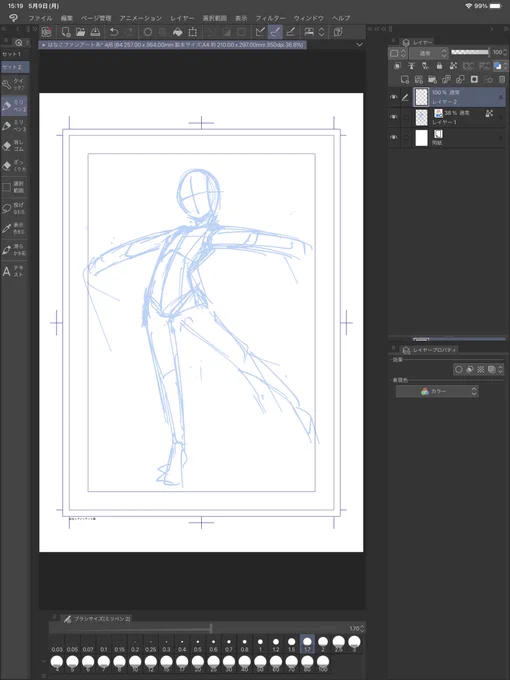Select the ミリペン3 pen tool
Viewport: 510px width, 680px height.
coord(14,126)
